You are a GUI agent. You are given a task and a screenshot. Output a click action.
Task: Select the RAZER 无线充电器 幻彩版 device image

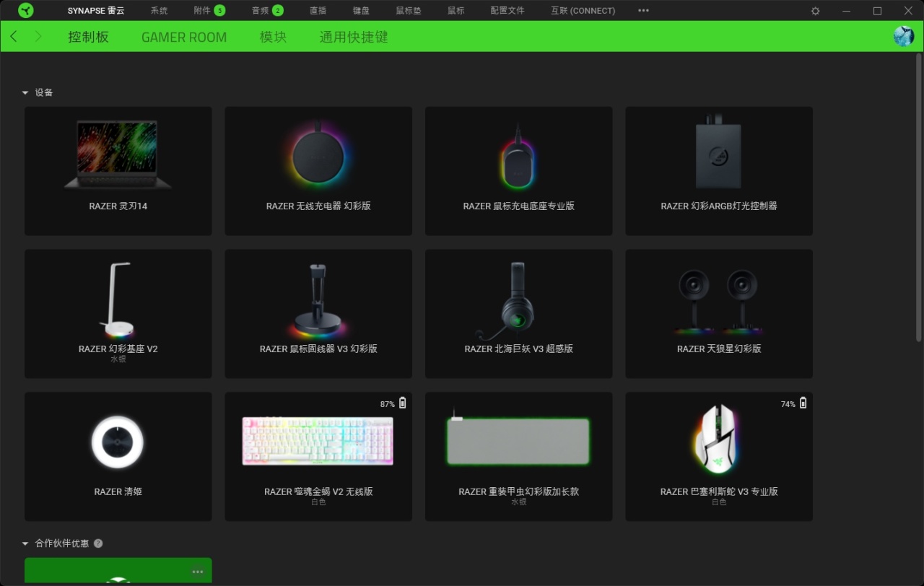pyautogui.click(x=318, y=156)
